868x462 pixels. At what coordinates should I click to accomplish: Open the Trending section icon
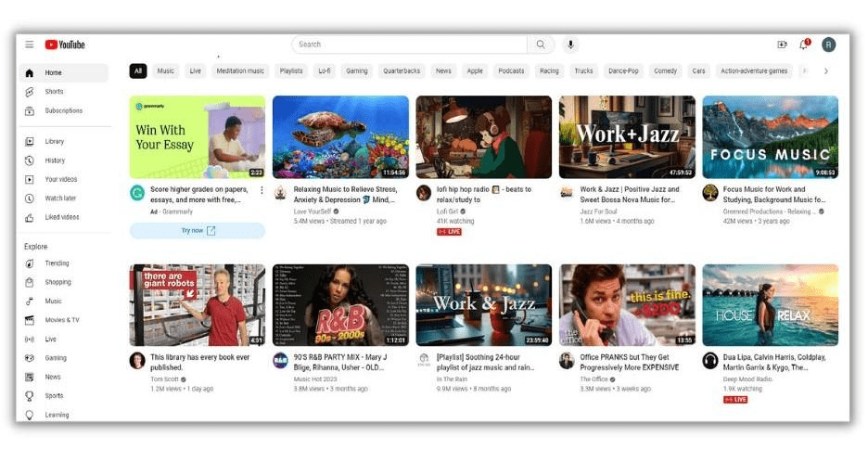click(30, 263)
